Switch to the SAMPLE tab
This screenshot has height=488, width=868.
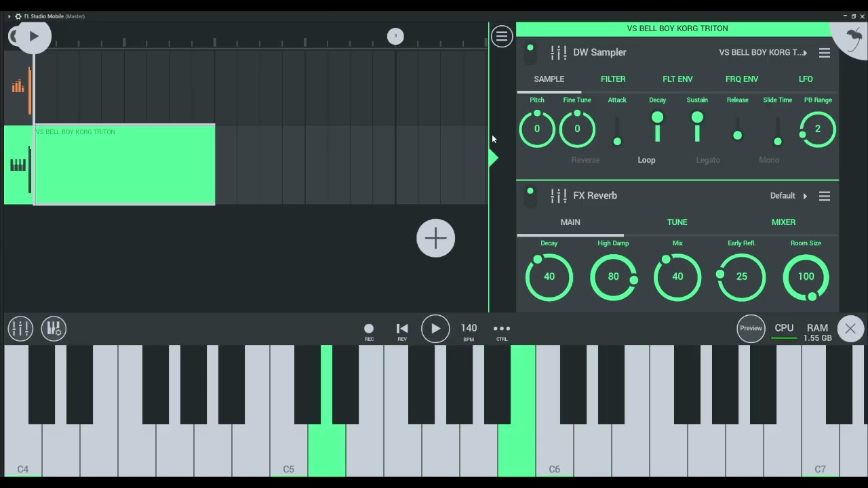549,79
